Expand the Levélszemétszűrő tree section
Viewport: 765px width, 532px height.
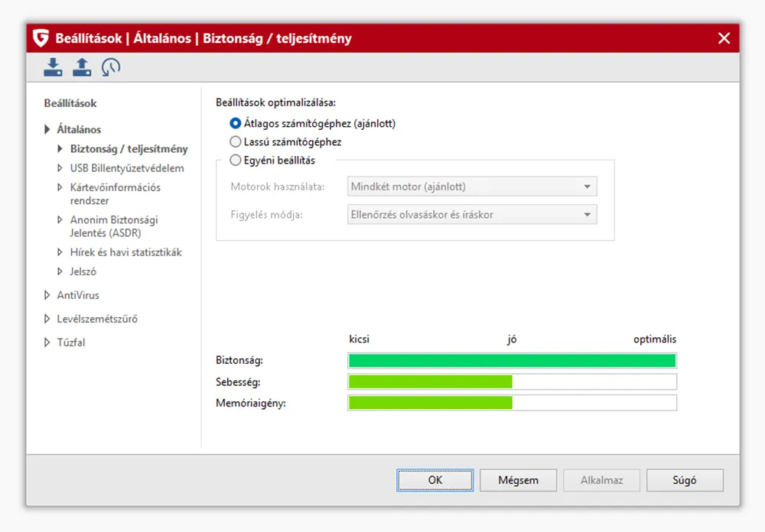click(48, 320)
